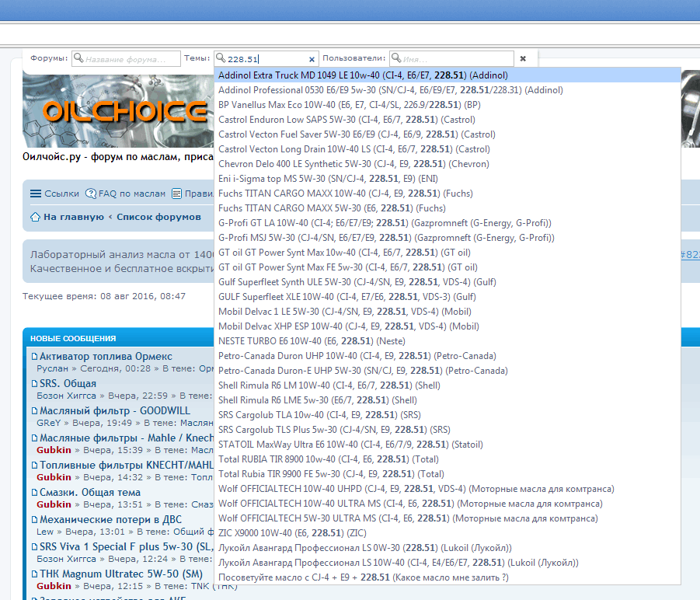The image size is (700, 600).
Task: Go to forum home via house icon
Action: coord(35,217)
